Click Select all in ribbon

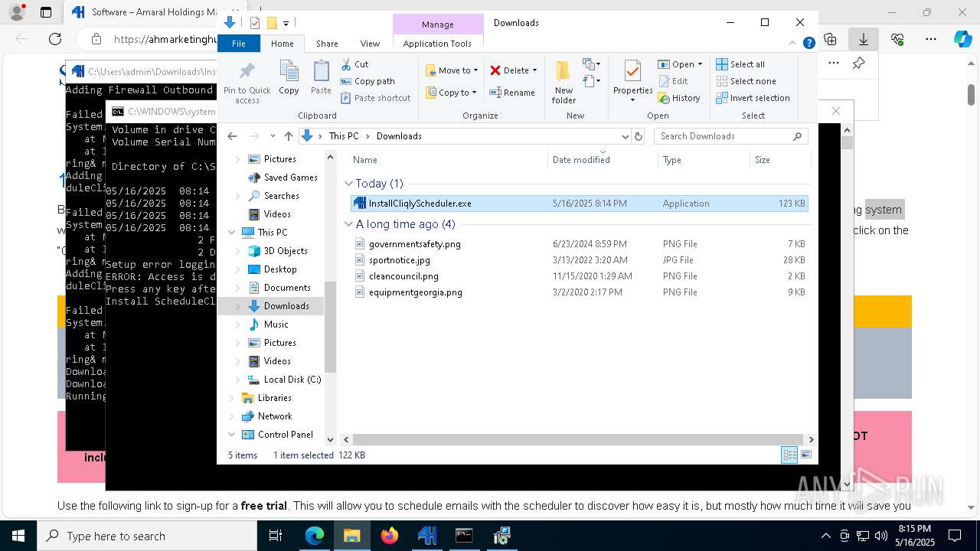coord(740,64)
